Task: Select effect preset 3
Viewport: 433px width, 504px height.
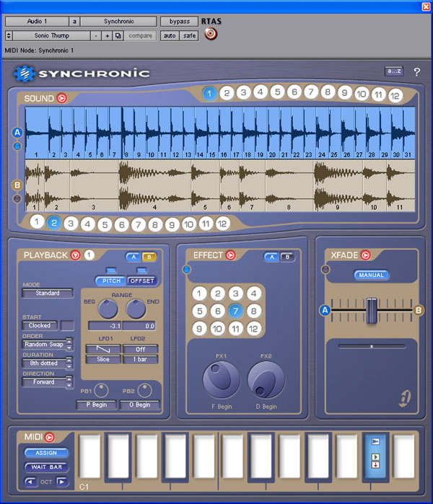Action: click(236, 293)
